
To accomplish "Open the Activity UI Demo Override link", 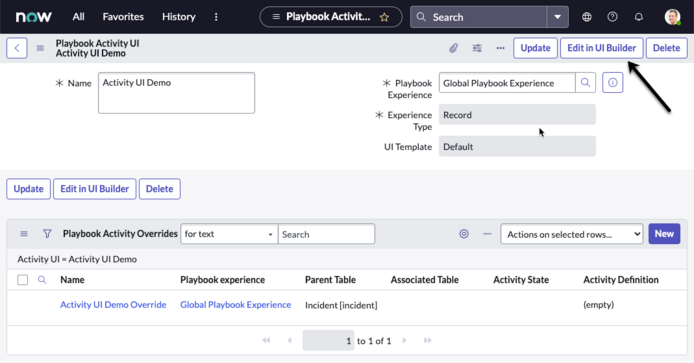I will click(x=113, y=305).
